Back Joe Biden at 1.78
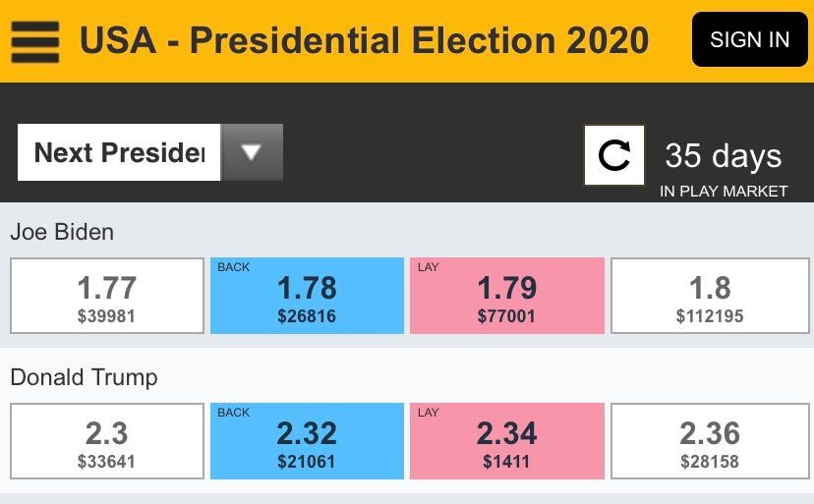The width and height of the screenshot is (814, 504). pos(307,296)
